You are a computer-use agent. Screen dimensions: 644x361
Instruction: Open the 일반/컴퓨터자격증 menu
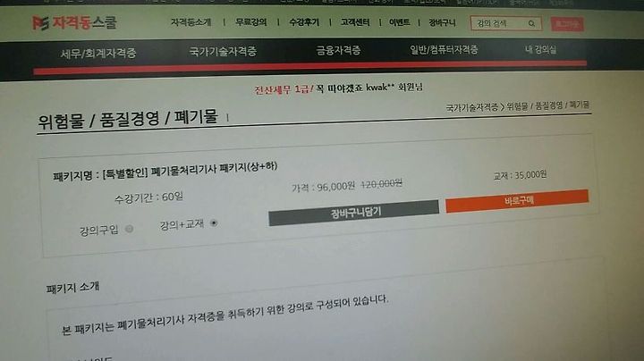444,50
